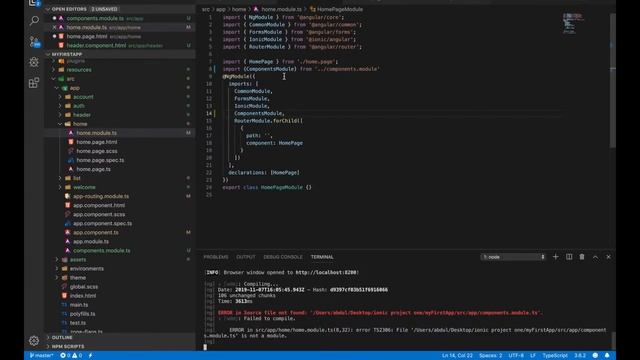Click the editor vertical scrollbar
Image resolution: width=640 pixels, height=360 pixels.
[x=613, y=80]
